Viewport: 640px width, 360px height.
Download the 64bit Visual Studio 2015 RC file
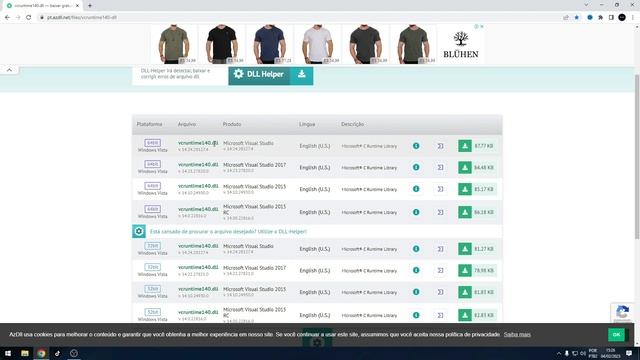(464, 212)
